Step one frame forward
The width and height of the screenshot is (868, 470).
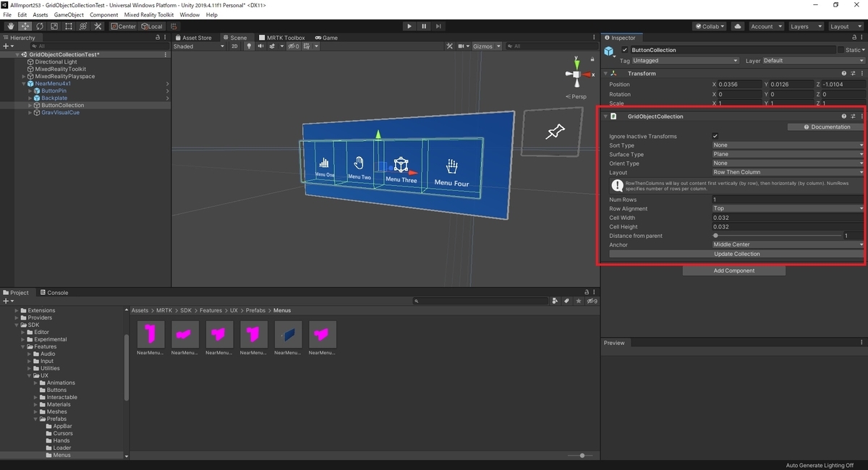tap(439, 26)
